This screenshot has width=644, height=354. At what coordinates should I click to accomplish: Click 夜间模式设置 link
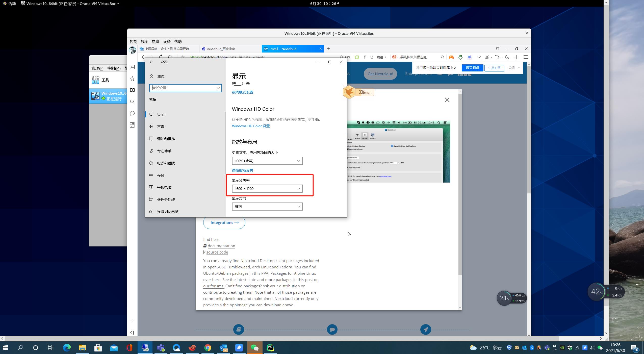[242, 92]
